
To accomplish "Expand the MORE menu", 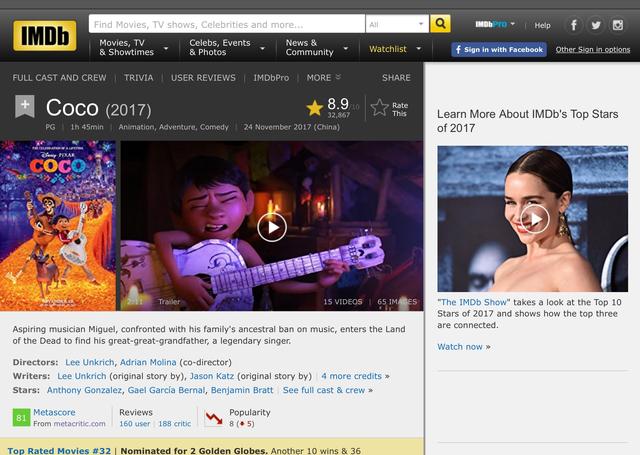I will (323, 78).
